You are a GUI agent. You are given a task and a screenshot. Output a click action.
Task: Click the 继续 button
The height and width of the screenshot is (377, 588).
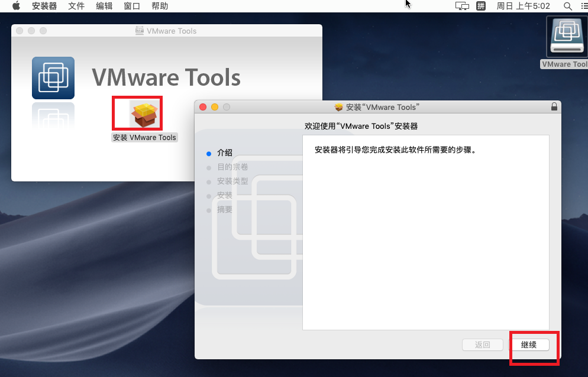coord(529,344)
